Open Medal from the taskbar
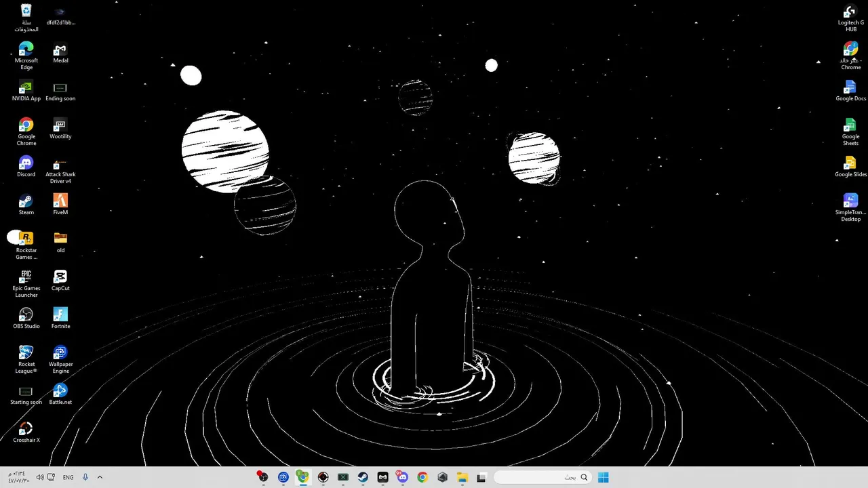Screen dimensions: 868x488 (x=383, y=477)
